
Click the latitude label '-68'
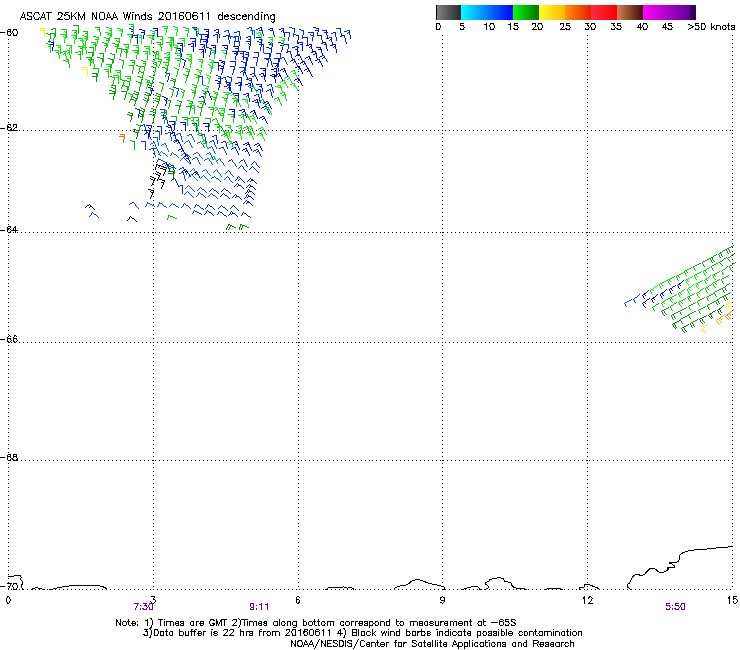pos(10,458)
